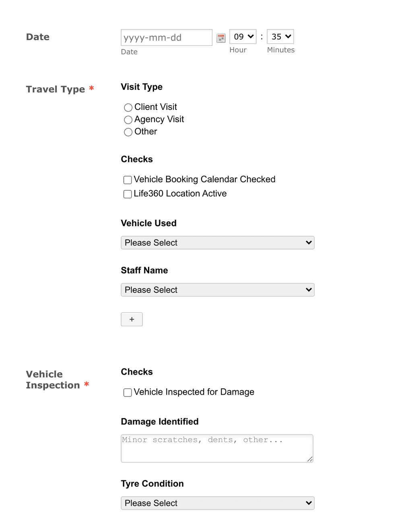Click the Vehicle Inspection section label
This screenshot has height=517, width=420.
tap(53, 379)
